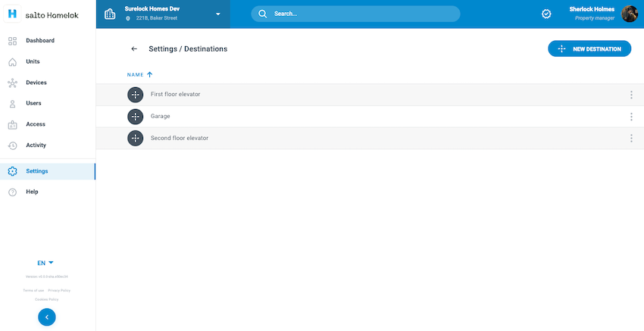Click the property building icon in header
This screenshot has height=331, width=644.
tap(110, 14)
